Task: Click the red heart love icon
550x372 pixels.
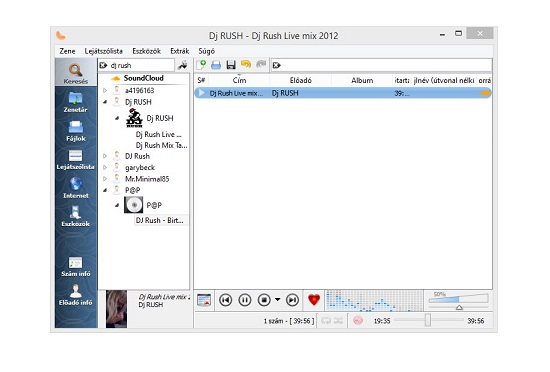Action: [314, 299]
